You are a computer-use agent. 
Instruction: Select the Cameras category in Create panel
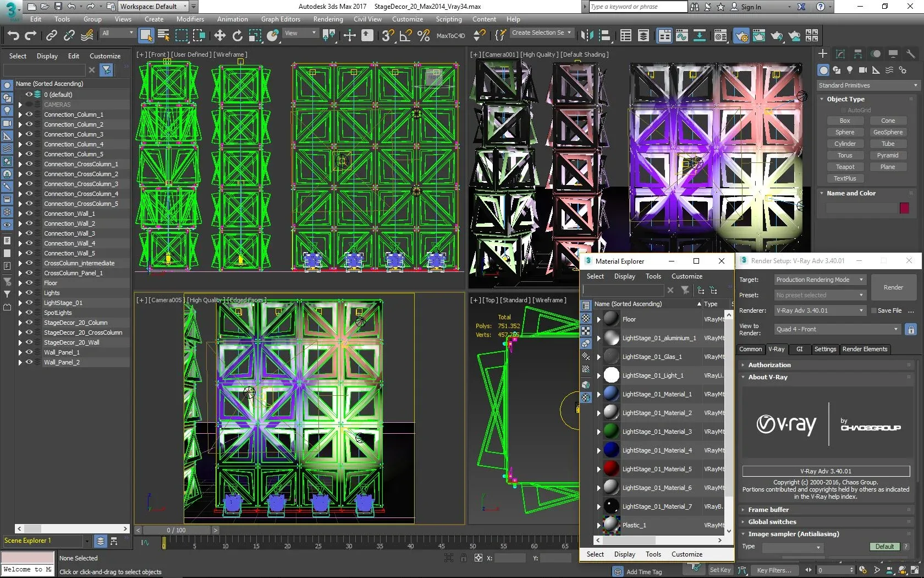(x=863, y=70)
